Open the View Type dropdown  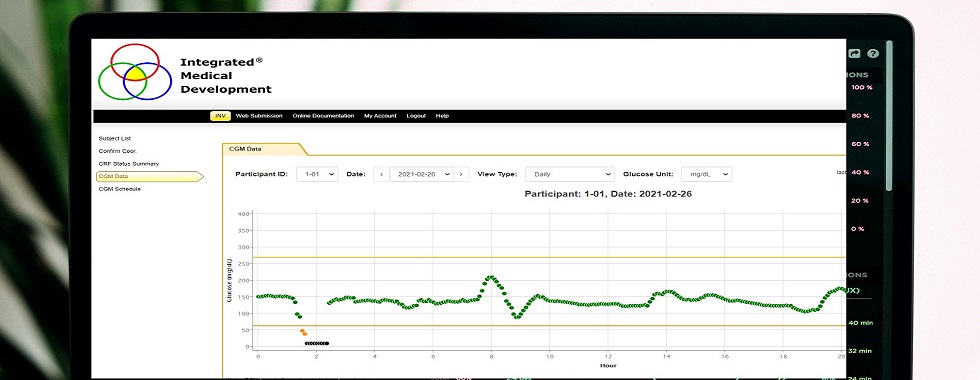[570, 174]
